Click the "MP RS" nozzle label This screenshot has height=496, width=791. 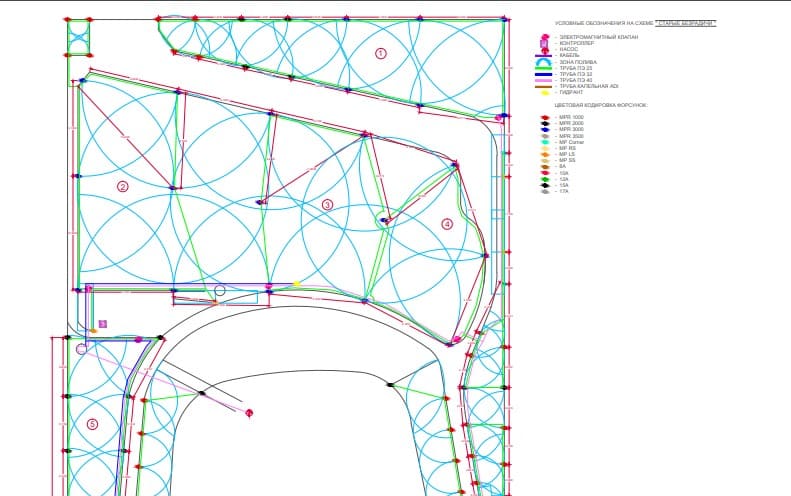pyautogui.click(x=568, y=148)
